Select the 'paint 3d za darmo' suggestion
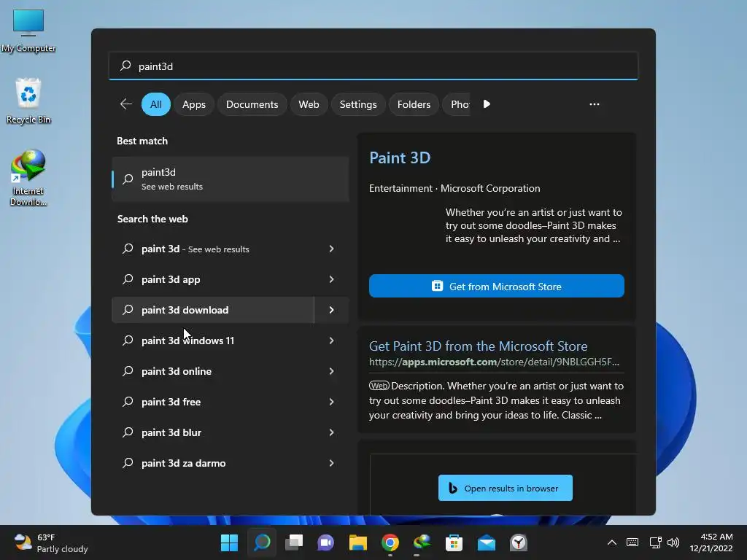The height and width of the screenshot is (560, 747). pyautogui.click(x=213, y=463)
